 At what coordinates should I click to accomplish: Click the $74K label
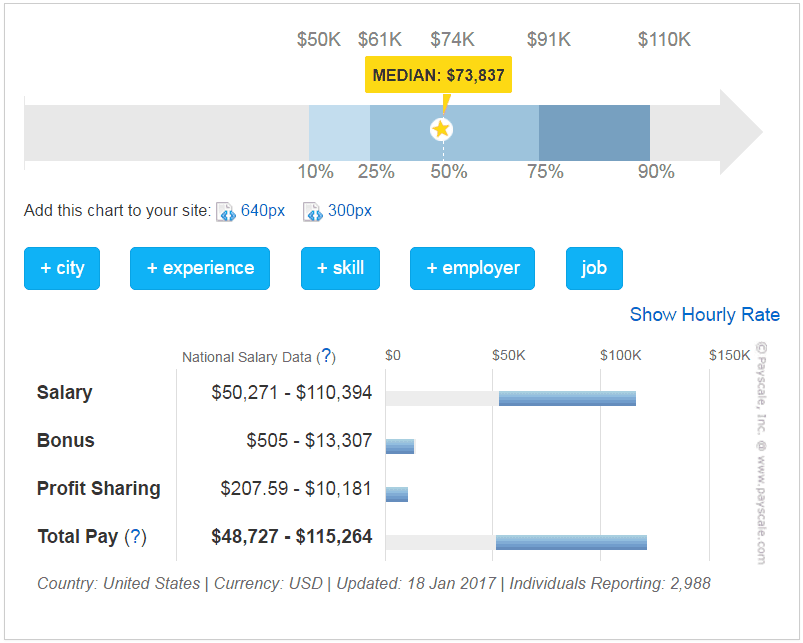click(x=452, y=39)
